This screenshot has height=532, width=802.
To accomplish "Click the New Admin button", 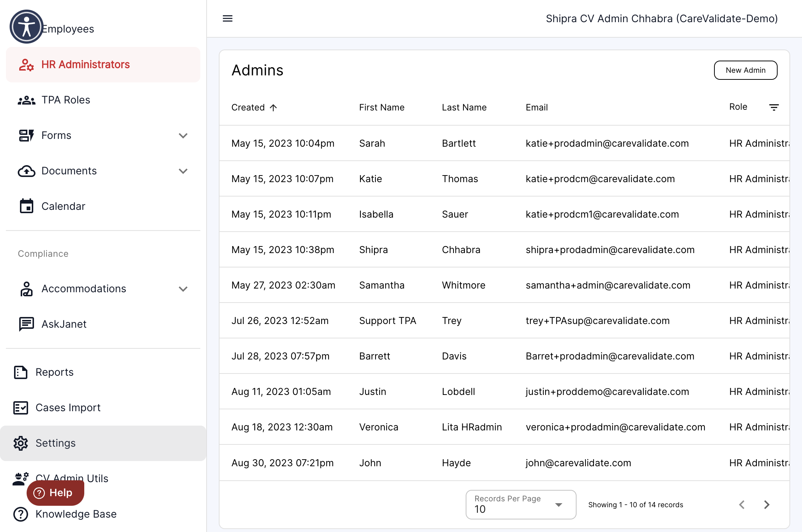I will click(745, 70).
